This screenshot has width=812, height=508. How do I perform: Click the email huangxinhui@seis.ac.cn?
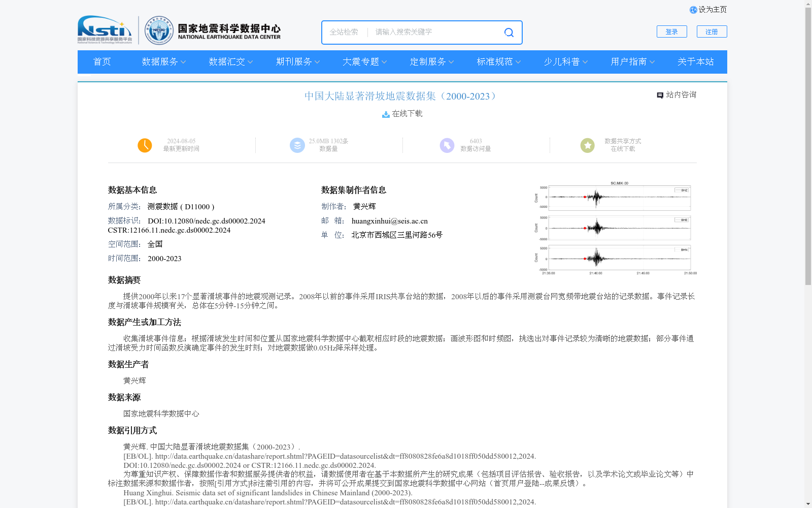tap(390, 221)
